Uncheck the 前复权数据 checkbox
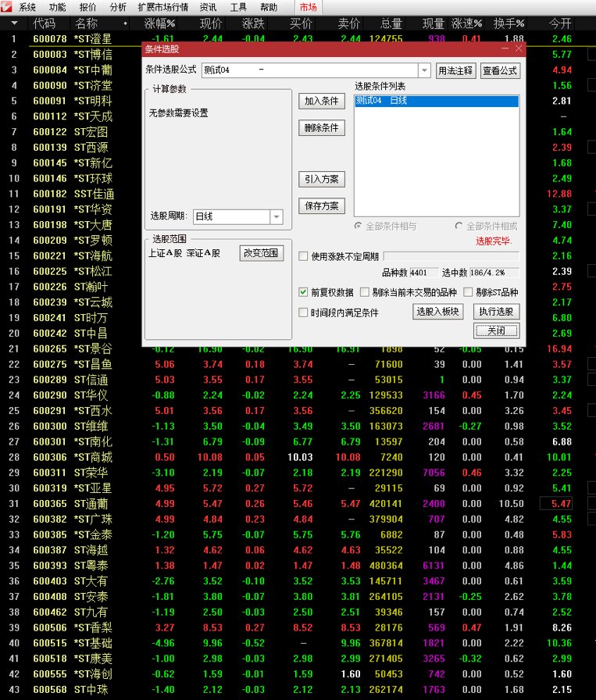The image size is (596, 700). click(x=304, y=292)
